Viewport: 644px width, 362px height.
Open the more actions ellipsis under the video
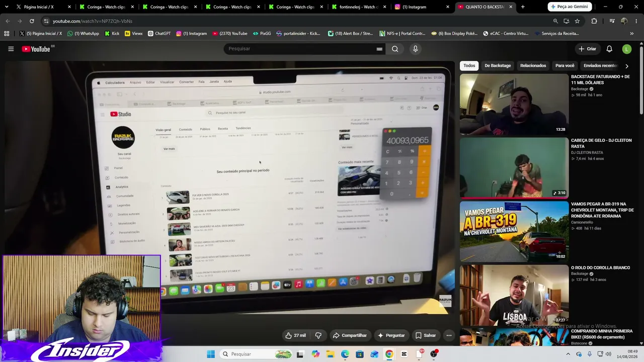click(449, 335)
